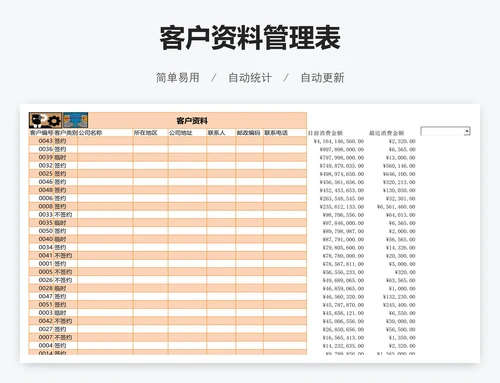Select customer number cell 0039
500x383 pixels.
(x=46, y=157)
